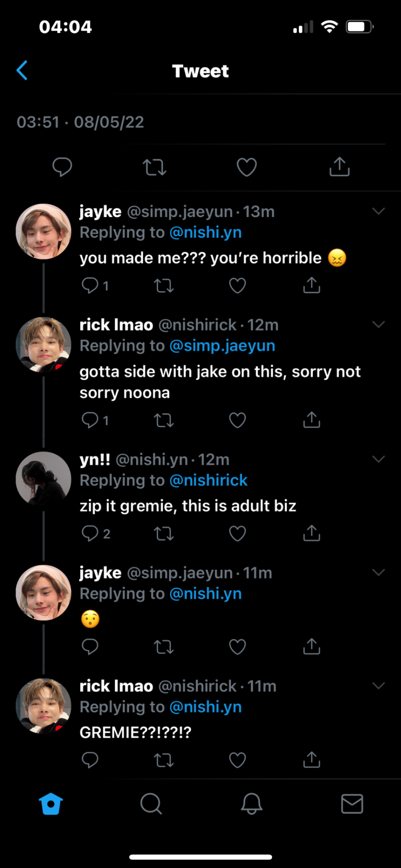Retweet the main tweet
401x868 pixels.
click(x=155, y=167)
